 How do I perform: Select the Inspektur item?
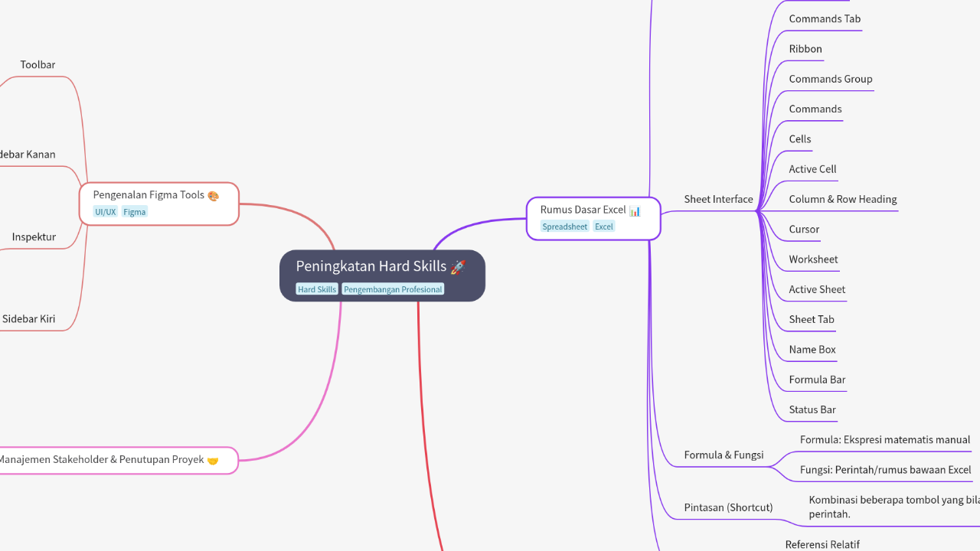tap(34, 237)
